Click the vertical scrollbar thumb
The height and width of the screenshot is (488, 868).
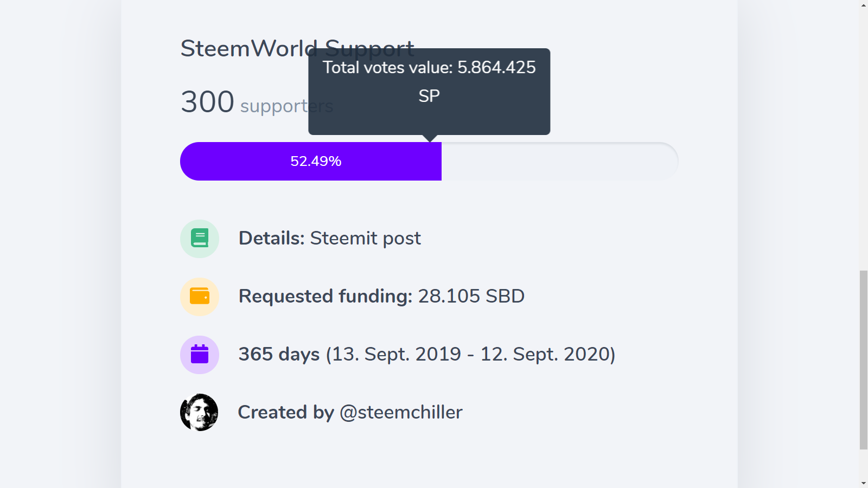pos(864,360)
